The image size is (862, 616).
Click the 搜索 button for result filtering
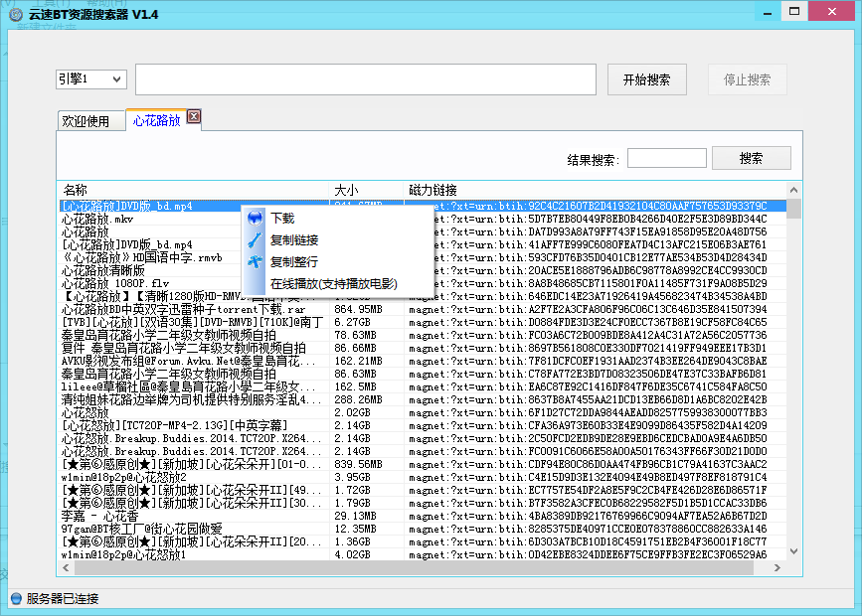pos(751,159)
